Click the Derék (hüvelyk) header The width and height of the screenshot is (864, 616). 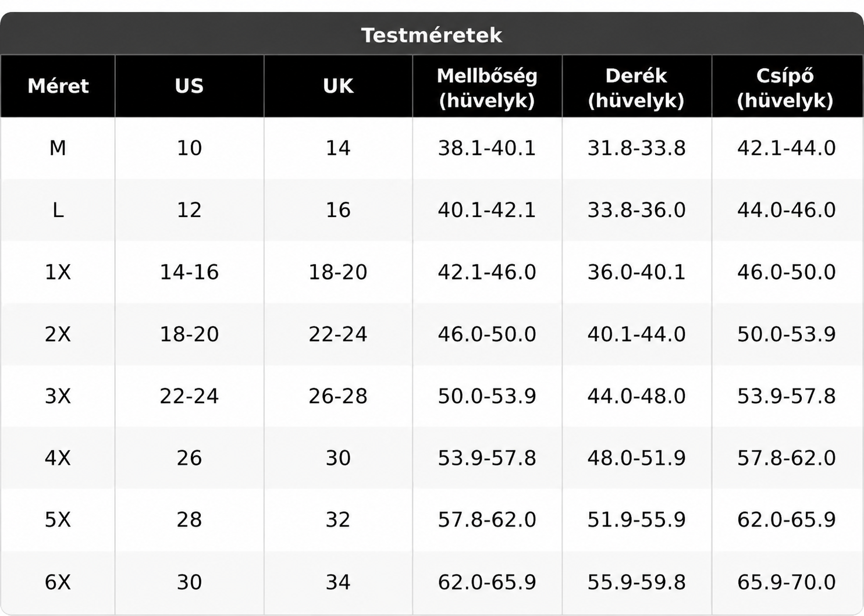click(x=637, y=88)
